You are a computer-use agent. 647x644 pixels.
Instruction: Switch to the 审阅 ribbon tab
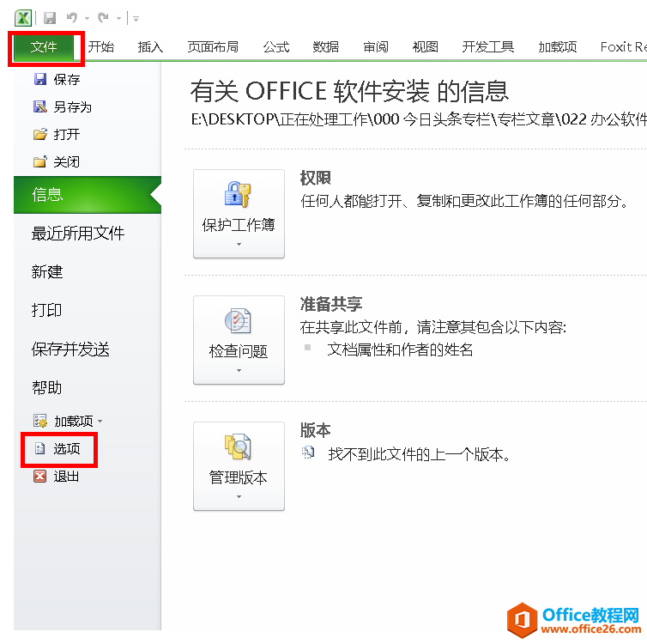[376, 47]
